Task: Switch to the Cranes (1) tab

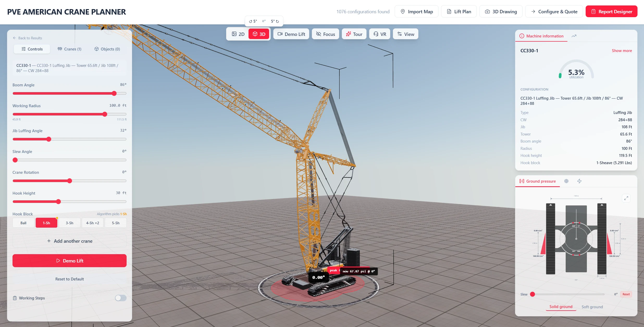Action: pos(70,49)
